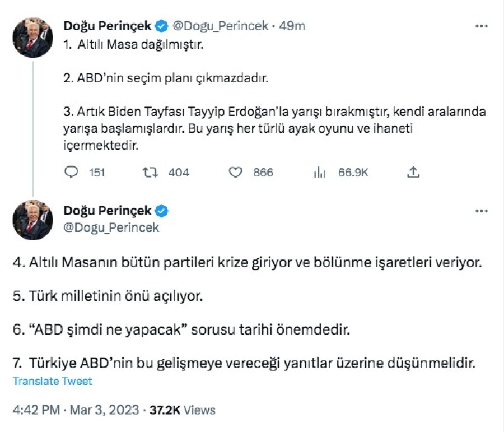Click the reply icon on first tweet
Viewport: 504px width, 432px height.
pos(71,173)
